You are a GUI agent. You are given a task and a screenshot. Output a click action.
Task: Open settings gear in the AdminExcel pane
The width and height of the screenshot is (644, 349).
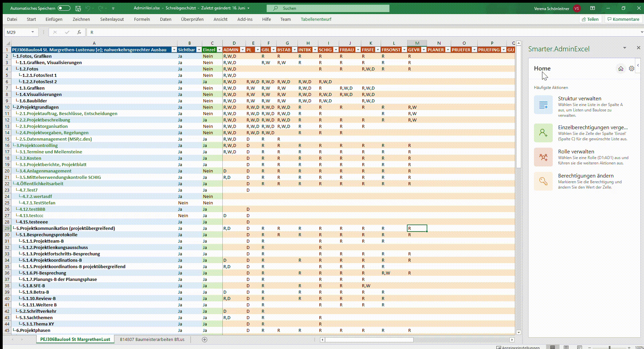tap(632, 68)
